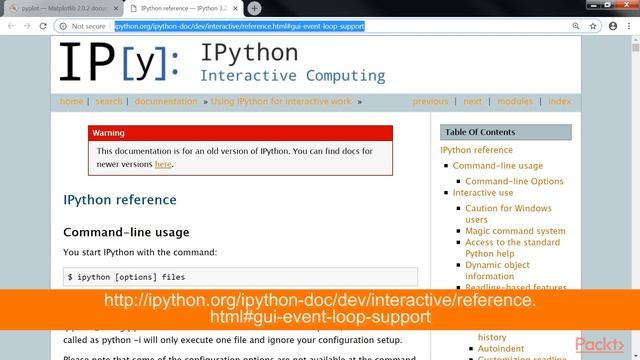Open a new tab with plus button
The height and width of the screenshot is (360, 640).
(254, 8)
